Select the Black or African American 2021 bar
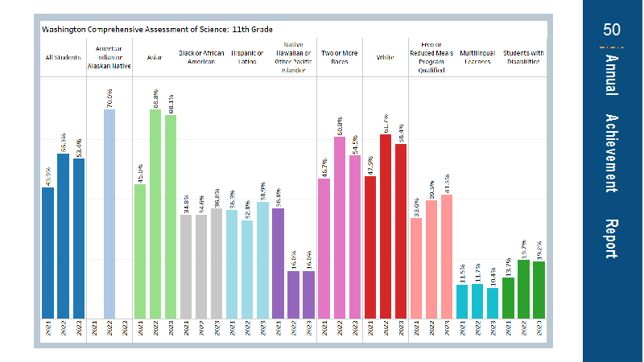This screenshot has height=362, width=644. [x=186, y=267]
